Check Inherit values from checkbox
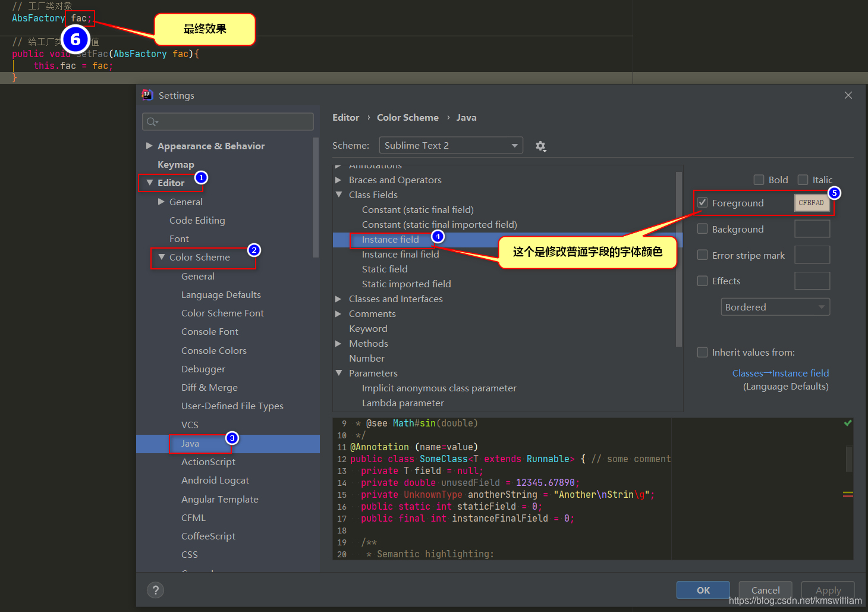 (x=702, y=352)
